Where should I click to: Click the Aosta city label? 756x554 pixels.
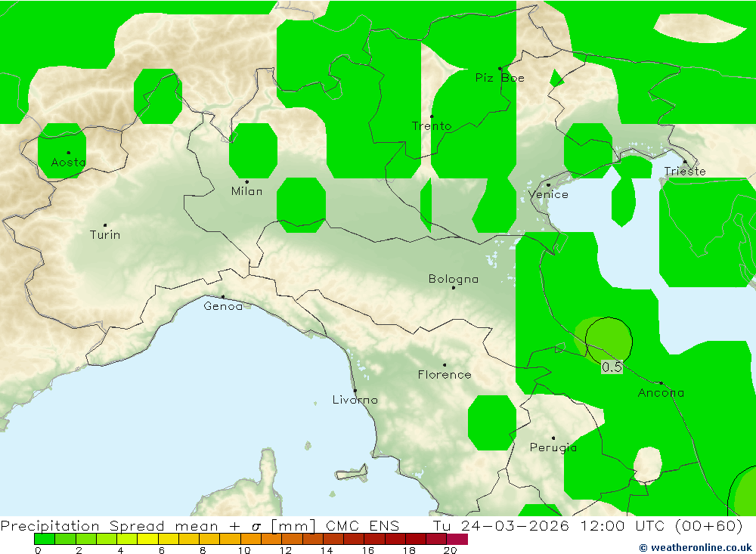point(69,162)
